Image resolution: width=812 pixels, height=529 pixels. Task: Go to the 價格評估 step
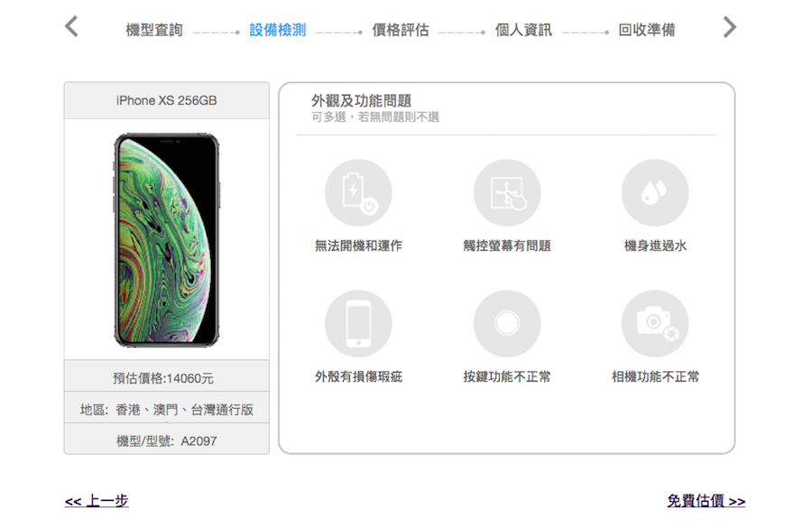401,30
